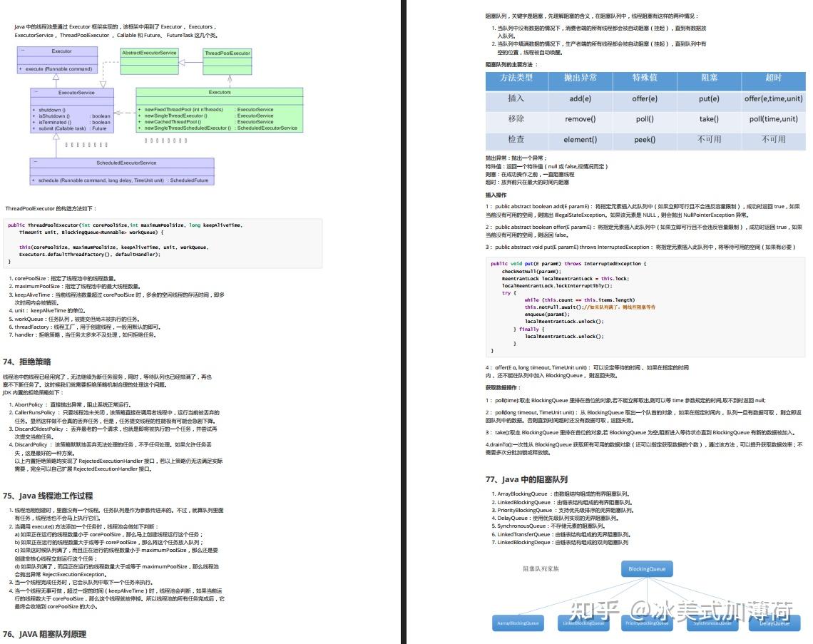Image resolution: width=813 pixels, height=644 pixels.
Task: Click the '2. maximumPoolSize' list item
Action: tap(74, 286)
